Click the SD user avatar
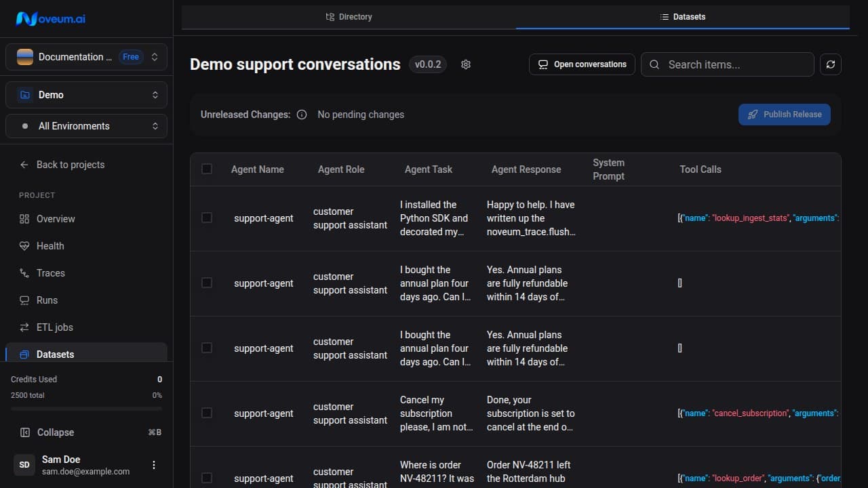Viewport: 868px width, 488px height. (24, 465)
